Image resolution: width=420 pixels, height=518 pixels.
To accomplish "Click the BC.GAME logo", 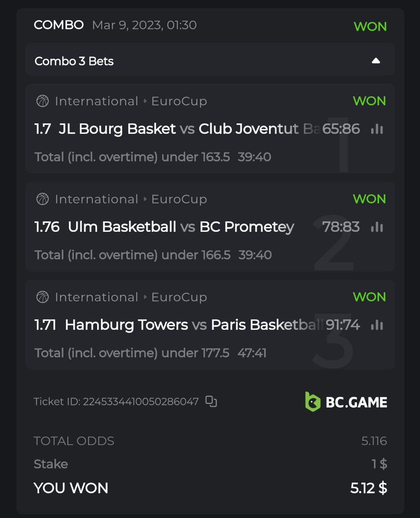I will click(x=346, y=402).
